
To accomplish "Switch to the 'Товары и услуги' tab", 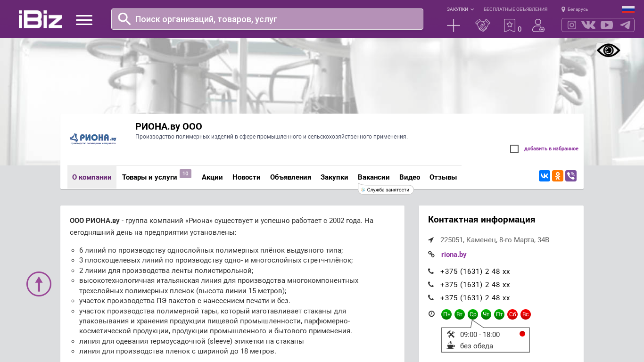I will 149,177.
